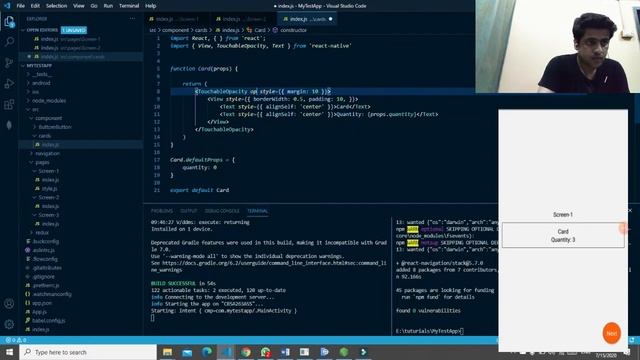Expand the __tests__ folder

click(42, 74)
